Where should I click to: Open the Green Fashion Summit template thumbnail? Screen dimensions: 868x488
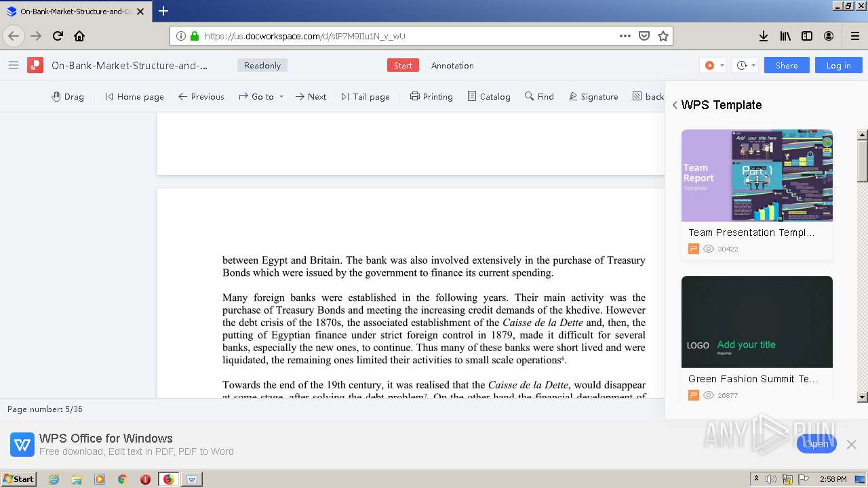(757, 322)
